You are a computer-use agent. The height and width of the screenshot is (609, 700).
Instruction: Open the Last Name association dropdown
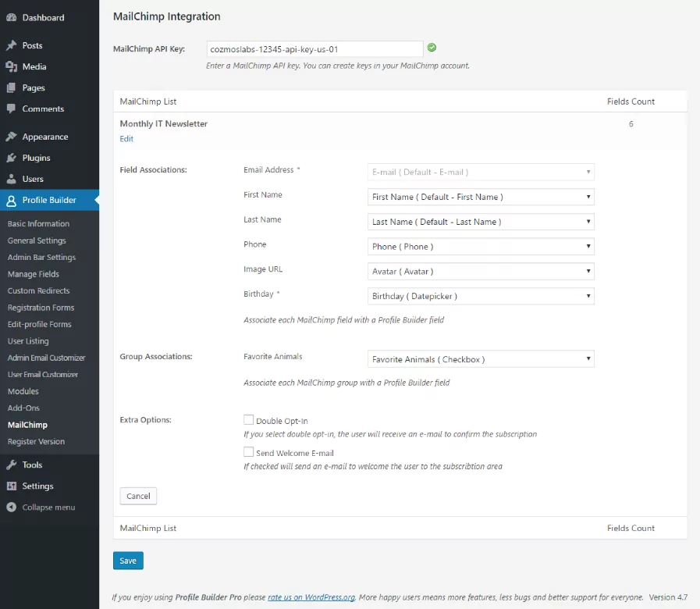481,222
